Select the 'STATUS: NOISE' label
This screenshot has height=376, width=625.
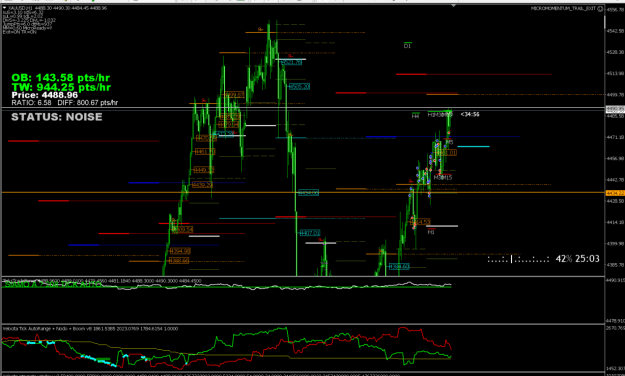57,117
